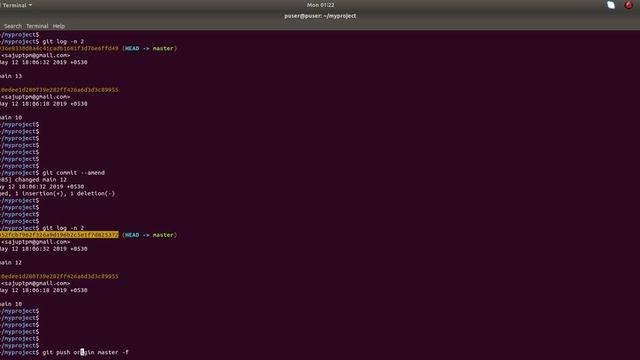This screenshot has height=360, width=640.
Task: Click the text cursor in the push command
Action: (x=82, y=352)
